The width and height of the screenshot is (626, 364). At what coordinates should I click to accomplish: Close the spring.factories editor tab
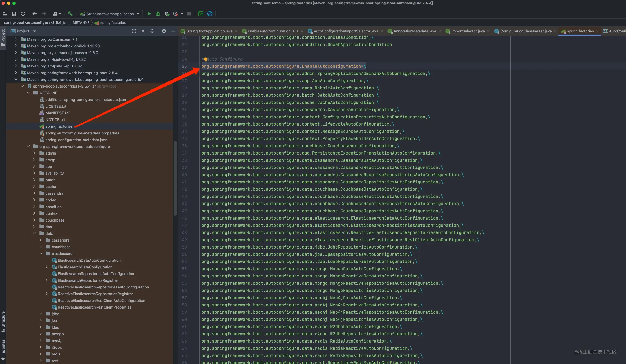pyautogui.click(x=597, y=31)
